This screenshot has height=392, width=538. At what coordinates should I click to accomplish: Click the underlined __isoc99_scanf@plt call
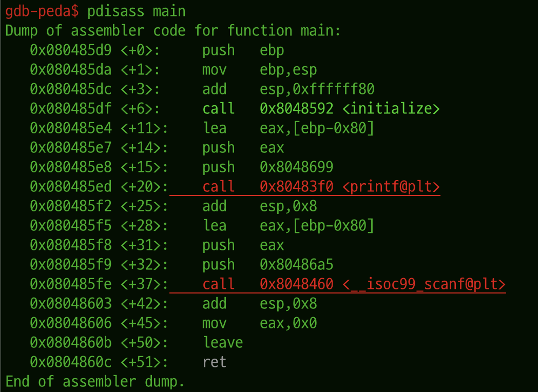click(354, 284)
